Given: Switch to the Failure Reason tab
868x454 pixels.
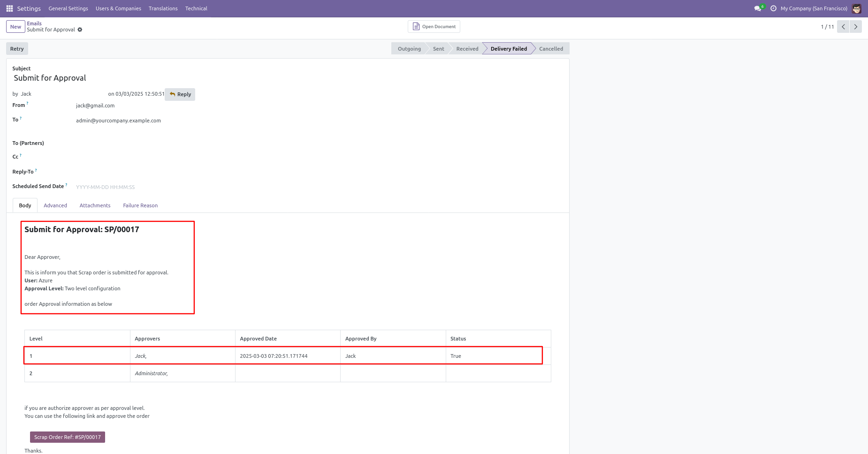Looking at the screenshot, I should pyautogui.click(x=140, y=205).
